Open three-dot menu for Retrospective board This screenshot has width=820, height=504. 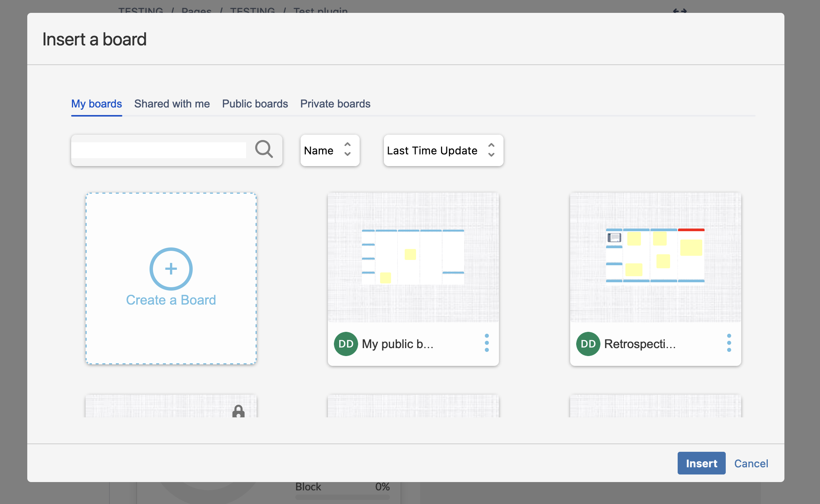729,343
